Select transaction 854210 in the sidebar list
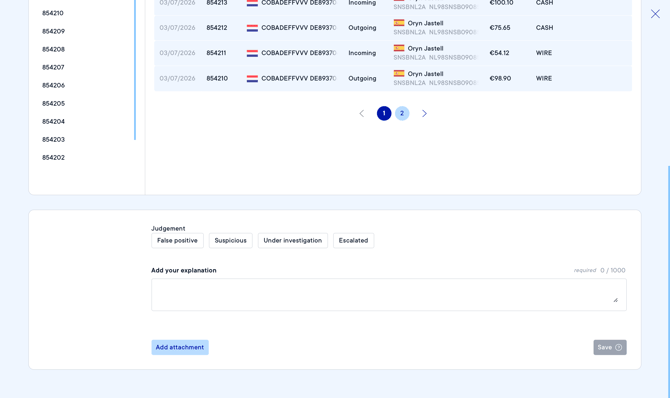The height and width of the screenshot is (398, 670). 53,13
